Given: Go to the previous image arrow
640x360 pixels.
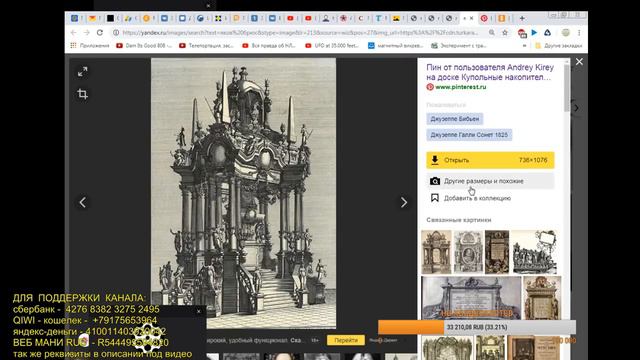Looking at the screenshot, I should (x=82, y=202).
